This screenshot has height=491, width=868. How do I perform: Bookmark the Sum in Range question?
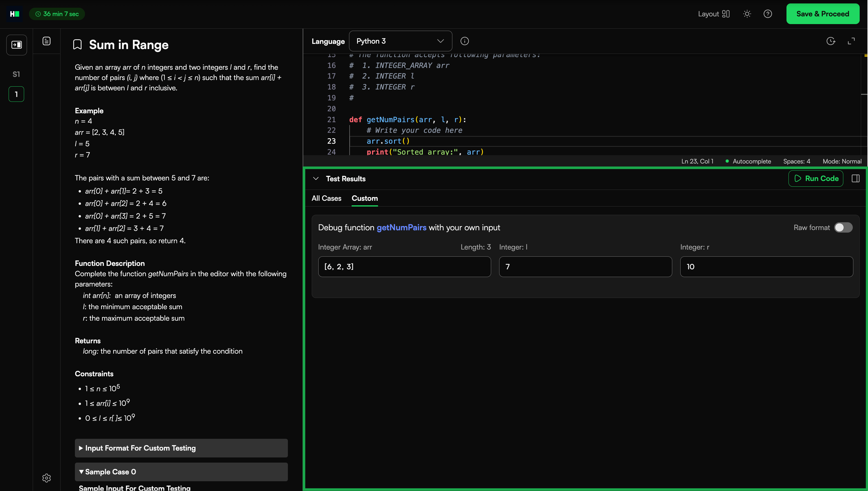(x=77, y=44)
